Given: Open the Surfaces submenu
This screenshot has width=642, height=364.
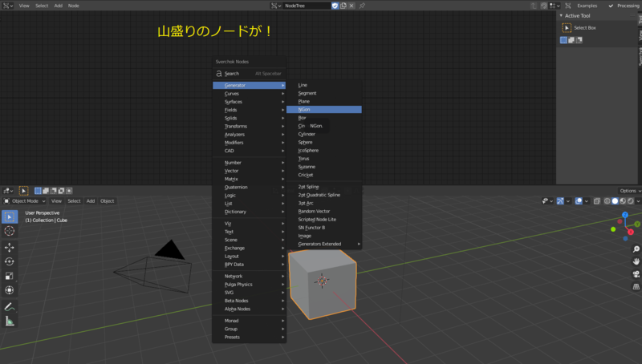Looking at the screenshot, I should tap(249, 102).
